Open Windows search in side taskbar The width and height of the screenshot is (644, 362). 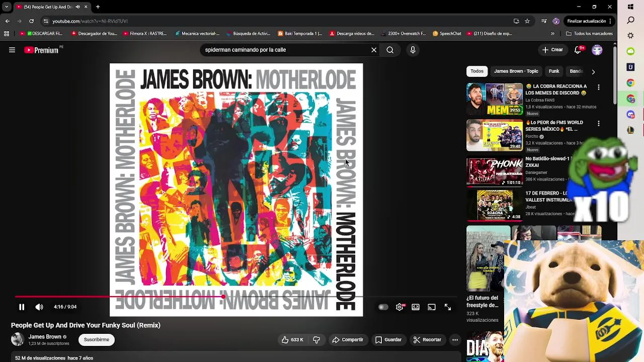click(x=631, y=20)
